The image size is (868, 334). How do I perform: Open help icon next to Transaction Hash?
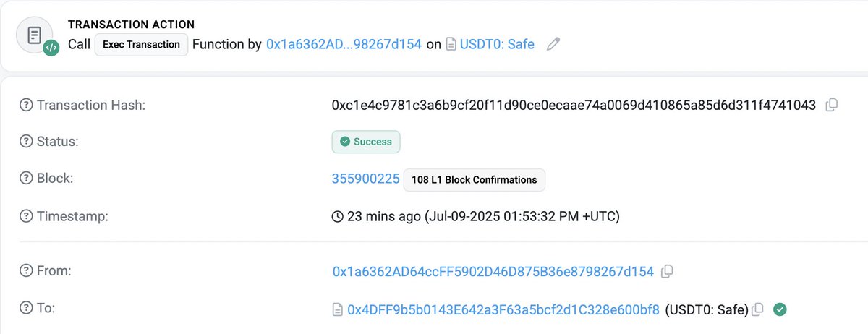pyautogui.click(x=26, y=106)
